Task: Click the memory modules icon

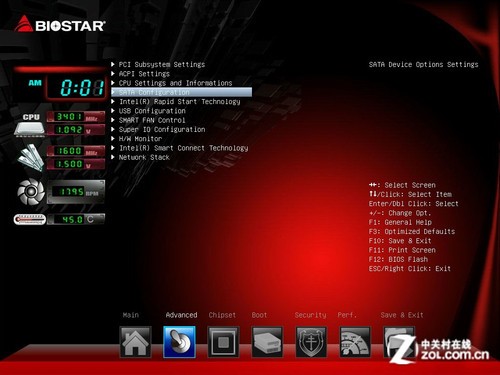Action: pos(31,157)
